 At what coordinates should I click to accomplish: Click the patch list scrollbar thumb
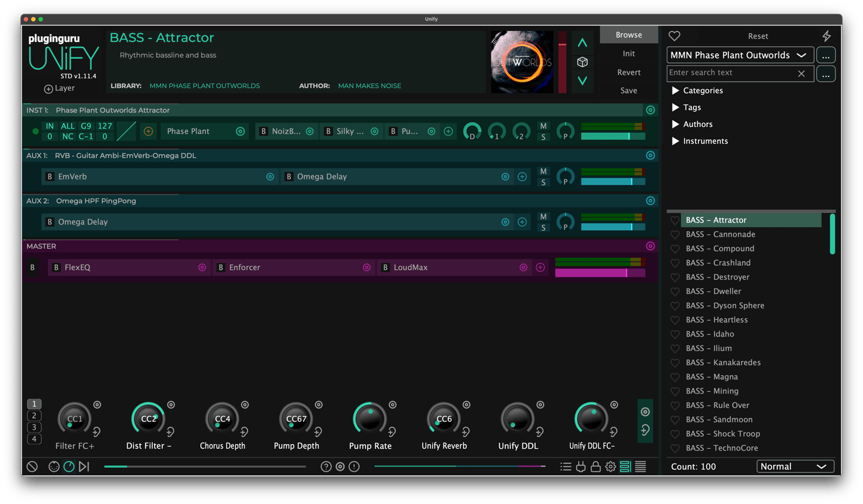pyautogui.click(x=832, y=234)
